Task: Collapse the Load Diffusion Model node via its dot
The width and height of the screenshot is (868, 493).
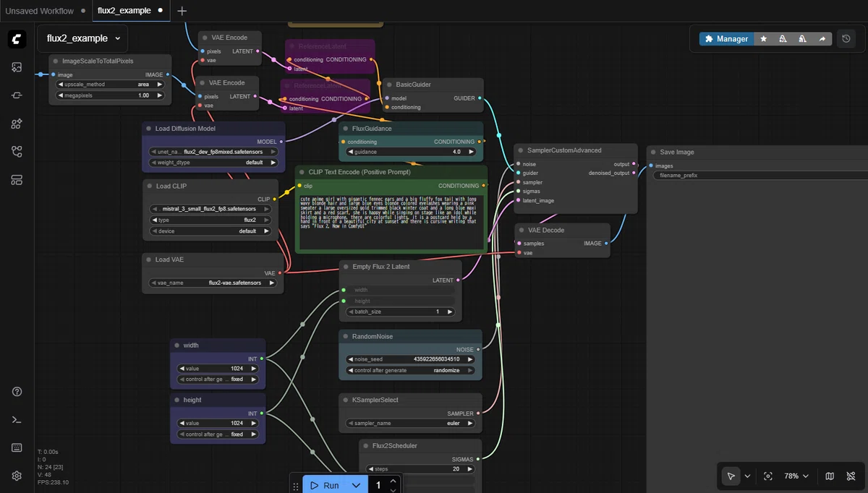Action: tap(149, 129)
